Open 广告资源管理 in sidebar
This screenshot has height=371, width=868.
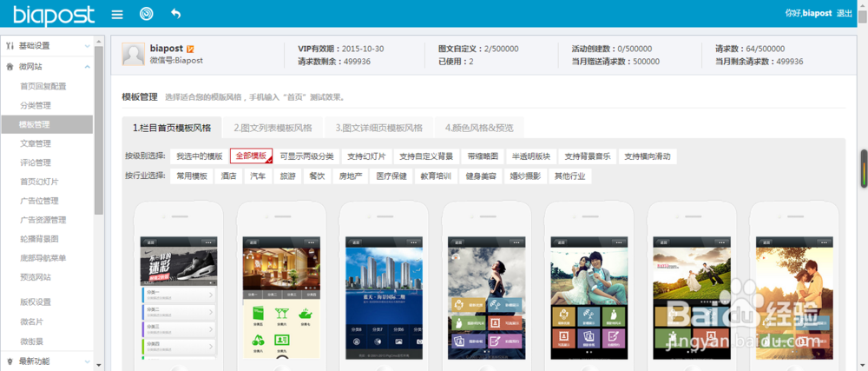coord(43,220)
